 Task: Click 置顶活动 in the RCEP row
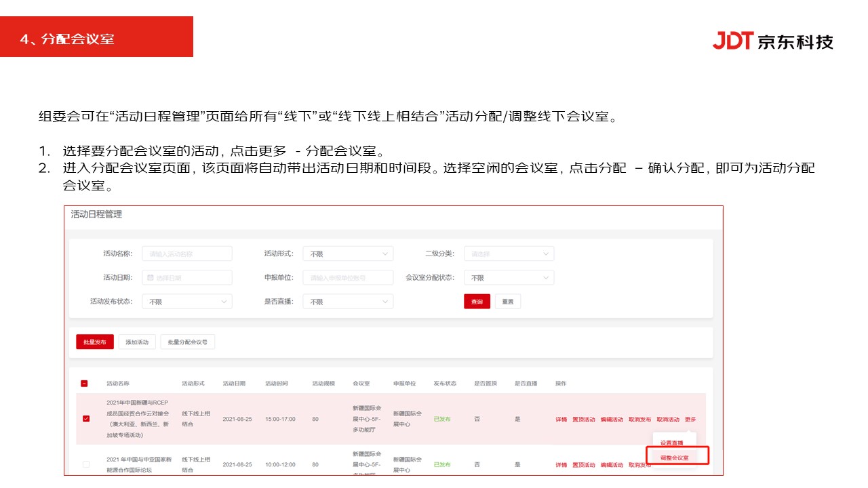click(583, 420)
